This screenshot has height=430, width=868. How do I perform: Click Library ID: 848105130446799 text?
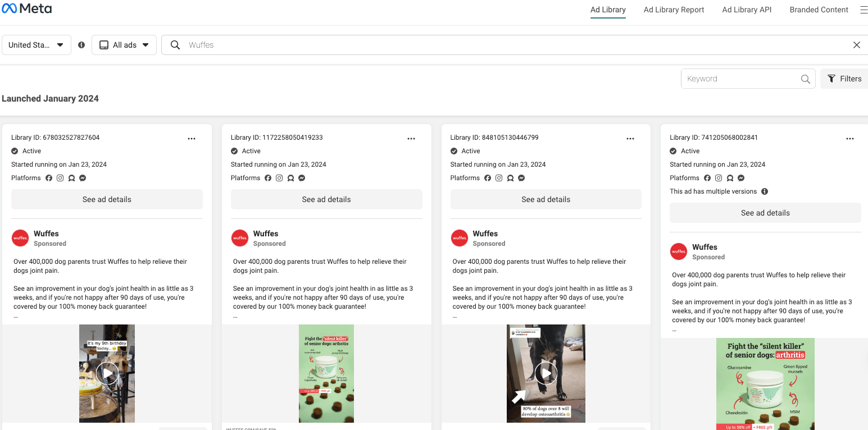tap(494, 138)
